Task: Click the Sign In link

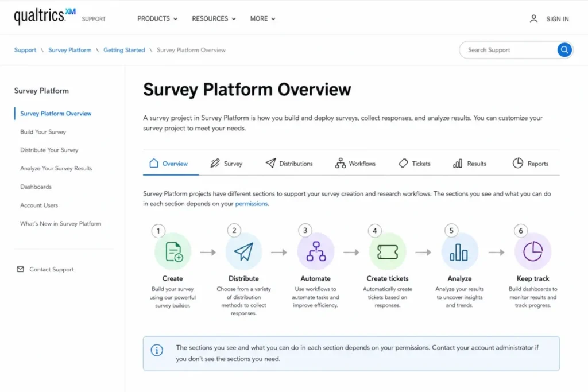Action: click(x=557, y=19)
